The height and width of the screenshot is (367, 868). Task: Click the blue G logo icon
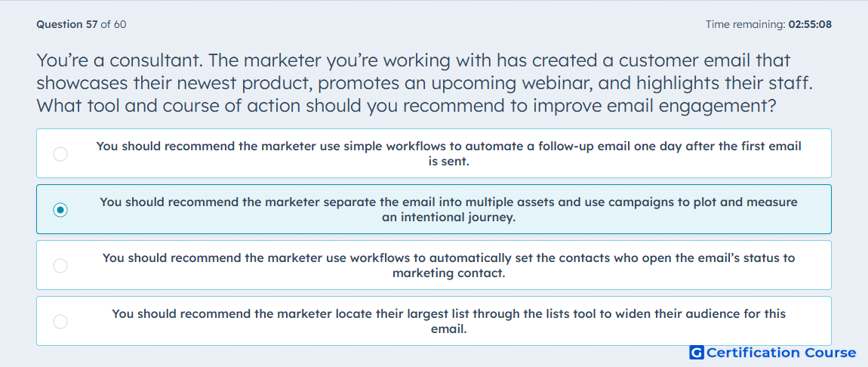pos(697,353)
